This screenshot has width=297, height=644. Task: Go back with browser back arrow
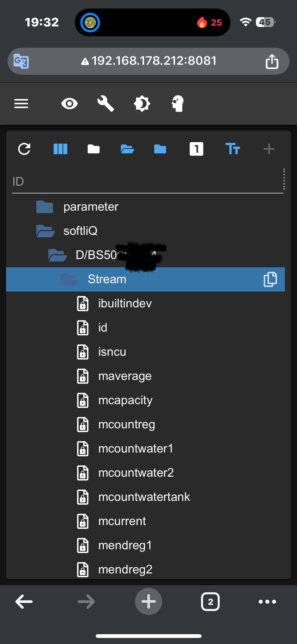24,602
